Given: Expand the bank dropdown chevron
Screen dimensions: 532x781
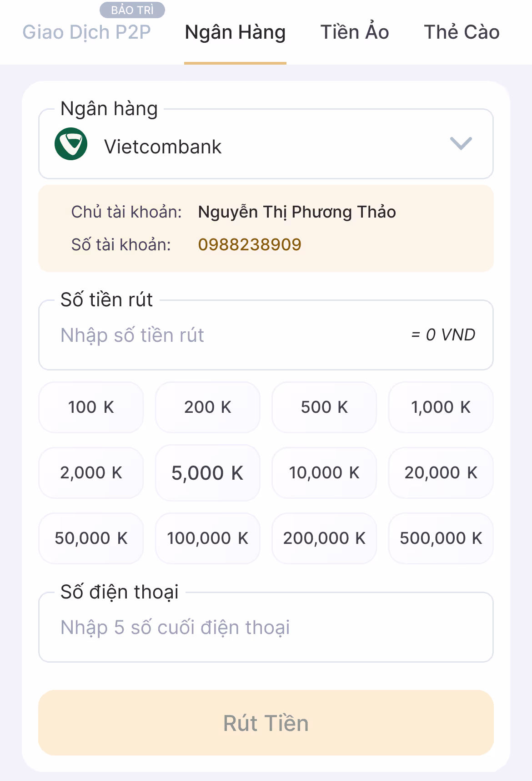Looking at the screenshot, I should (461, 144).
